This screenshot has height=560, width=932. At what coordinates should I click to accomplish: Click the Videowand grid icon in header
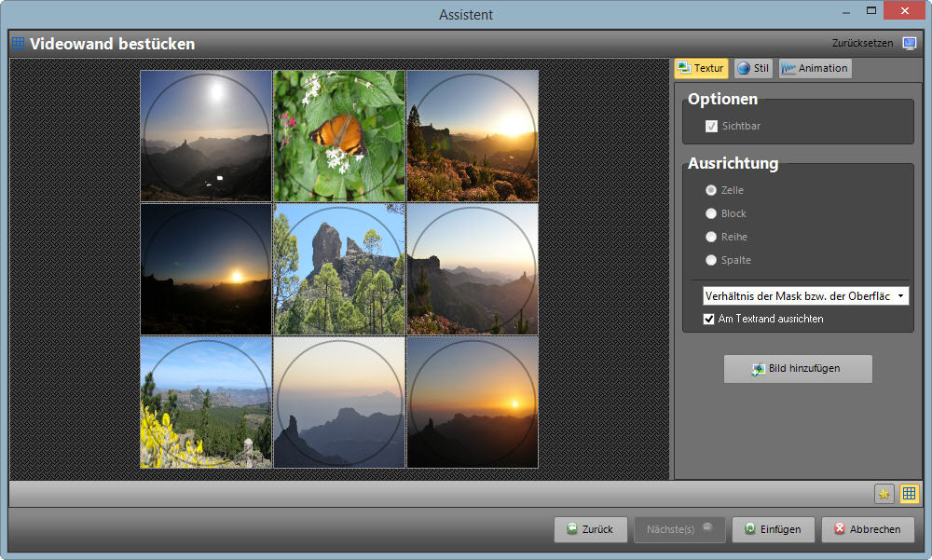click(19, 44)
